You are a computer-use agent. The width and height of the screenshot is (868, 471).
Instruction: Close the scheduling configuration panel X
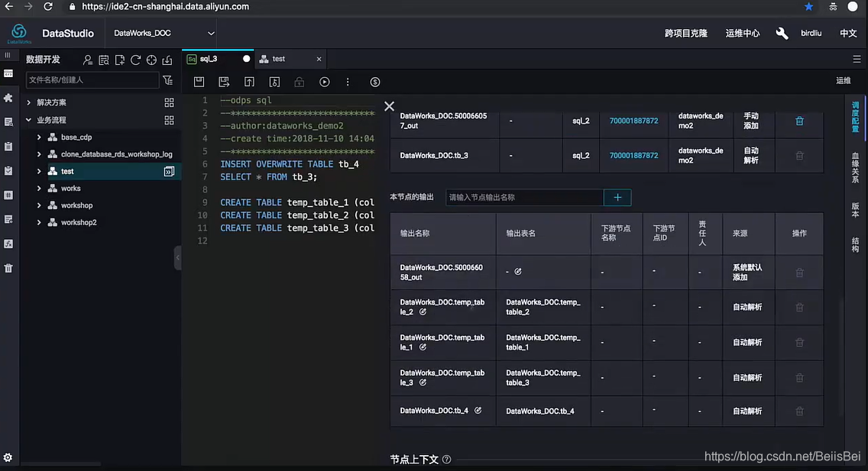[x=389, y=106]
